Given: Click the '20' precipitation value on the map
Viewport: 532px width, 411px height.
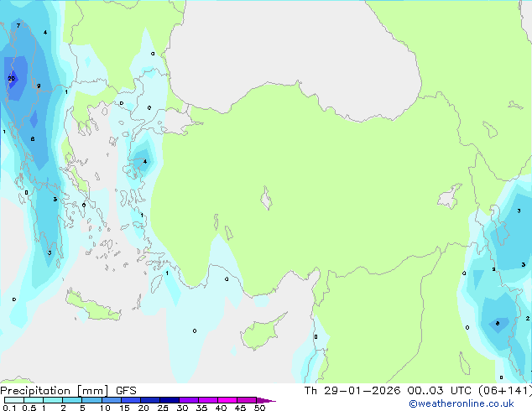Looking at the screenshot, I should (x=12, y=79).
